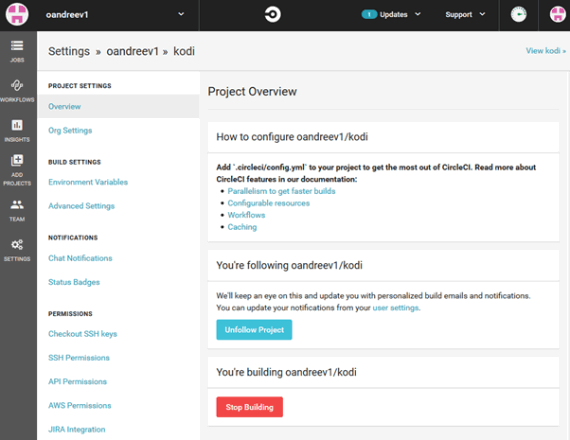Open API Permissions settings

coord(77,381)
